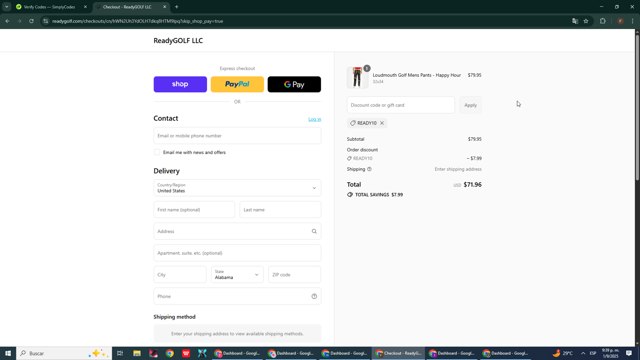Click the Buscar taskbar search box
This screenshot has height=360, width=640.
64,353
